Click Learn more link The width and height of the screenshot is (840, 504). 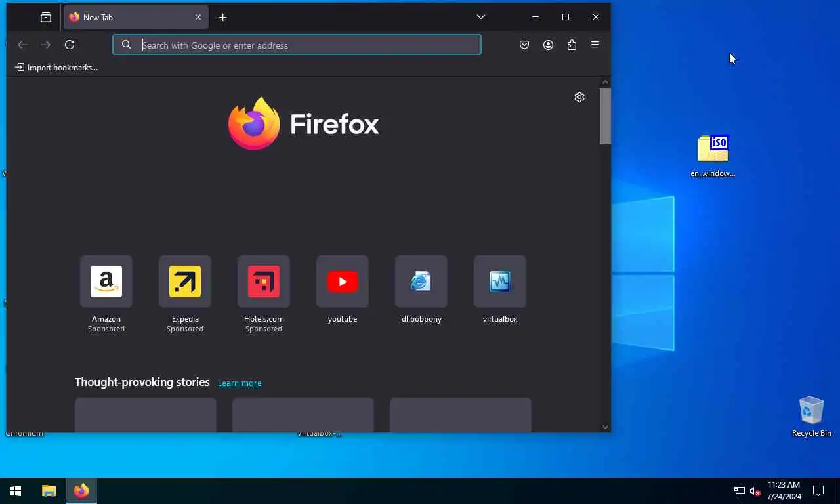tap(240, 383)
